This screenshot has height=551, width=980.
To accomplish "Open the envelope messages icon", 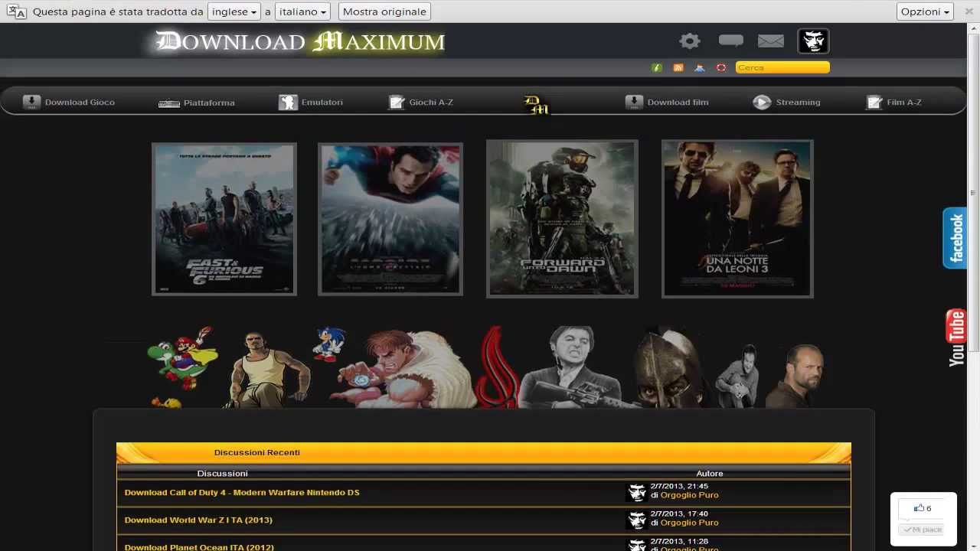I will click(771, 41).
